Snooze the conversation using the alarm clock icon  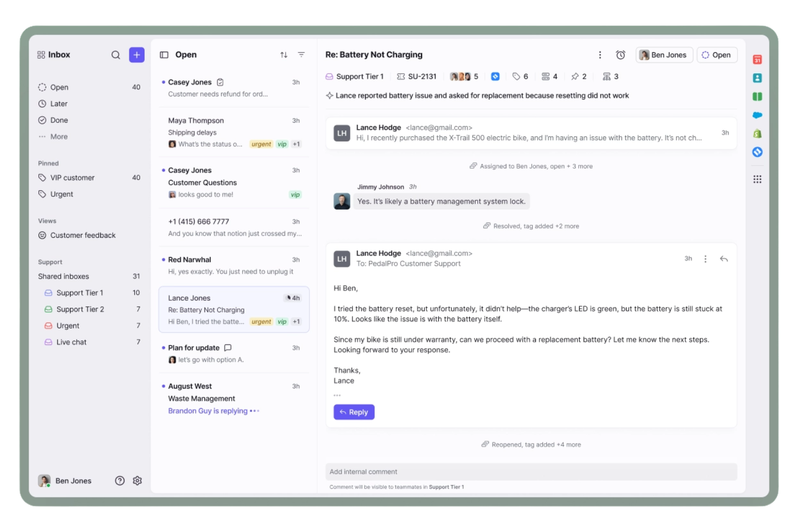point(620,54)
